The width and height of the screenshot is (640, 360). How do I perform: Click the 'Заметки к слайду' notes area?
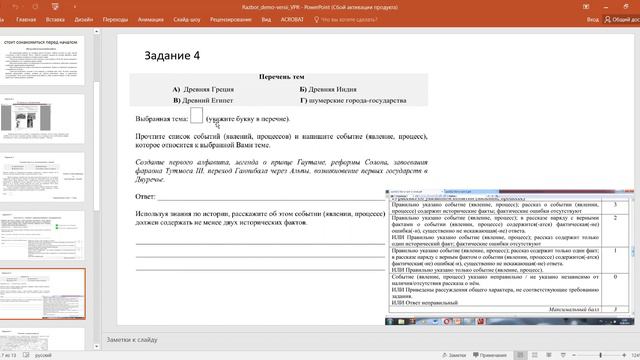(x=132, y=340)
